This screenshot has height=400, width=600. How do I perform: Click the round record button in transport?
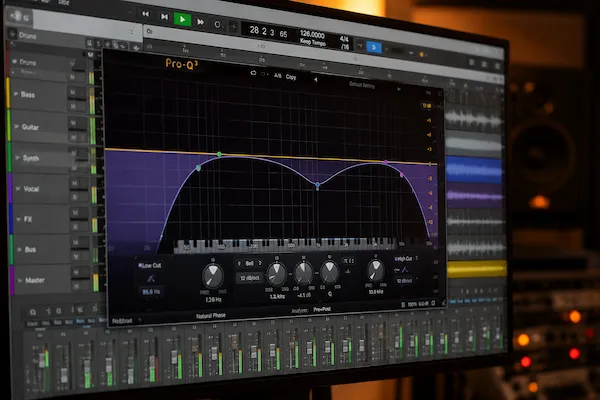[217, 24]
